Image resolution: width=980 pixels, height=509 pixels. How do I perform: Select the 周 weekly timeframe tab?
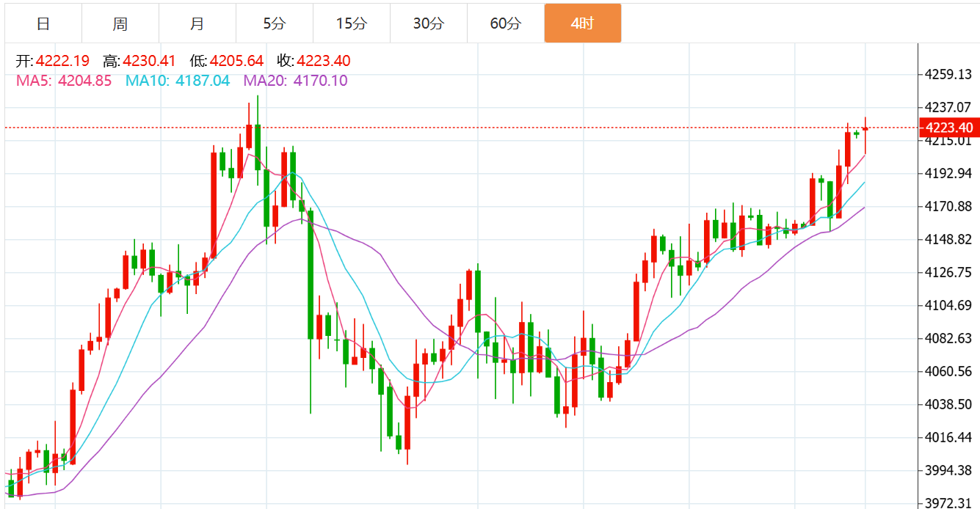pos(120,23)
